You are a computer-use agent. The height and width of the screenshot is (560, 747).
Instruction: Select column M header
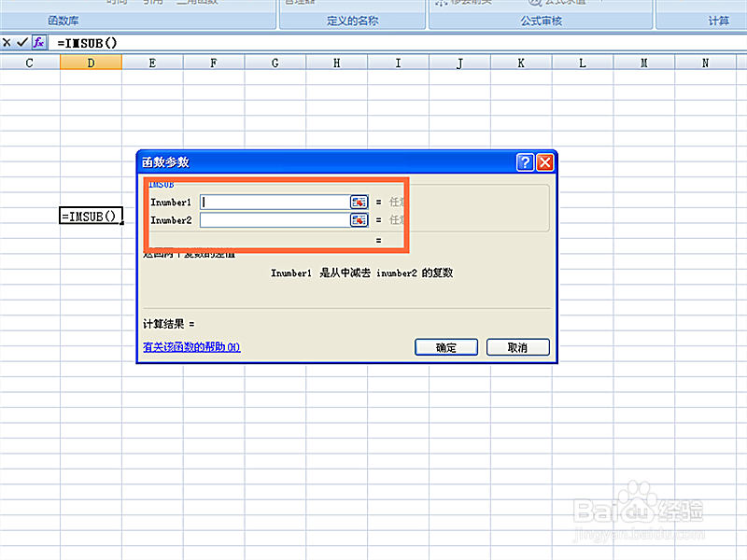[644, 63]
